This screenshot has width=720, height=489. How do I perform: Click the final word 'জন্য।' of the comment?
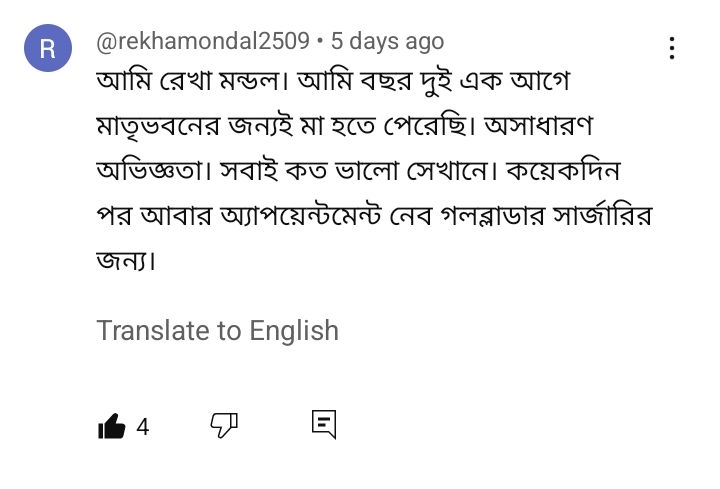(127, 261)
